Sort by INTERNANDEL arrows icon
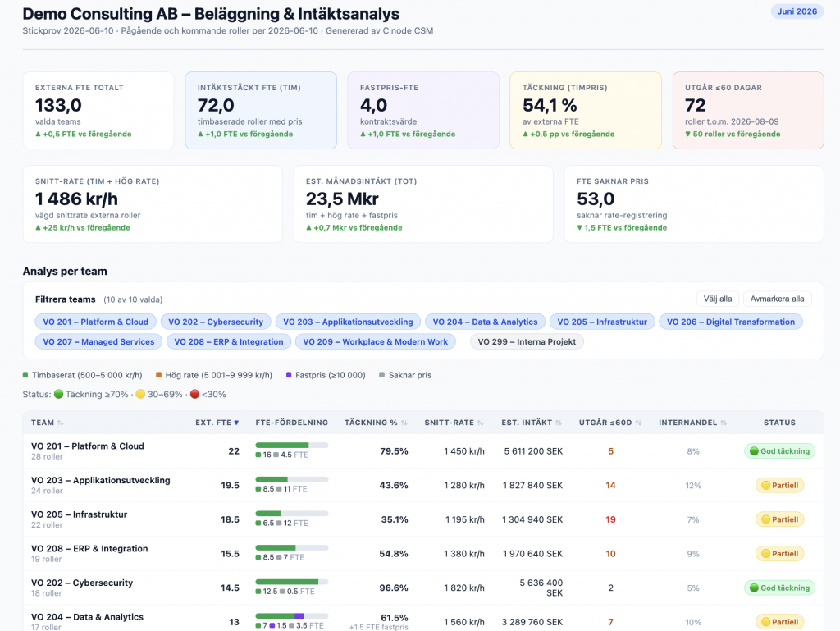The image size is (840, 631). point(724,423)
